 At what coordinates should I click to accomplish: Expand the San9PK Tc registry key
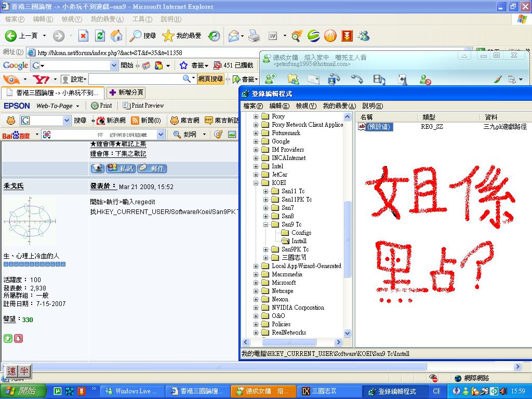coord(266,249)
